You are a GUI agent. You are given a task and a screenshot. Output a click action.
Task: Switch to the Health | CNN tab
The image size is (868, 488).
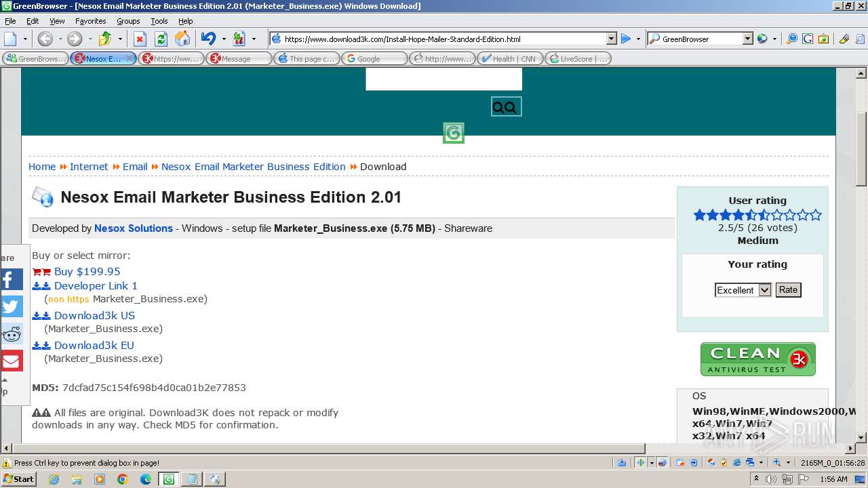click(510, 59)
